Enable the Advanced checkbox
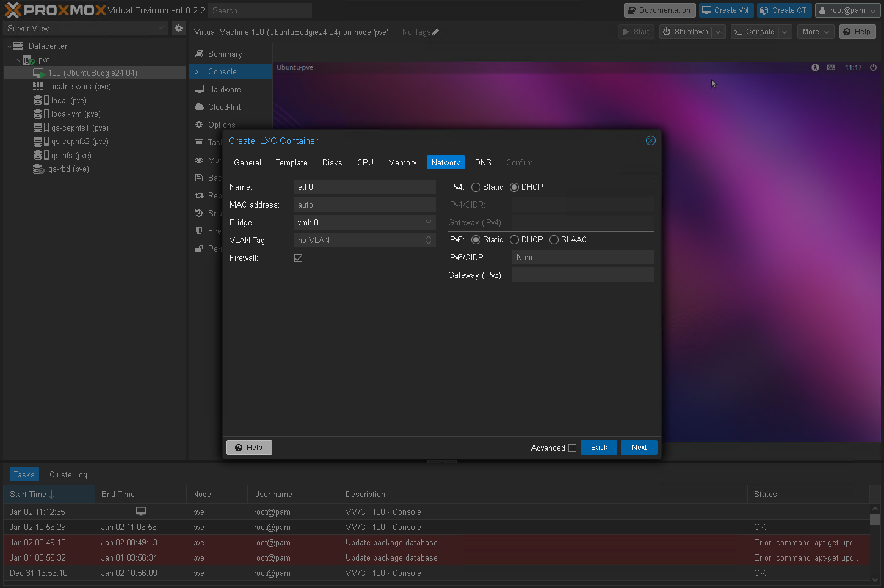884x588 pixels. click(572, 448)
